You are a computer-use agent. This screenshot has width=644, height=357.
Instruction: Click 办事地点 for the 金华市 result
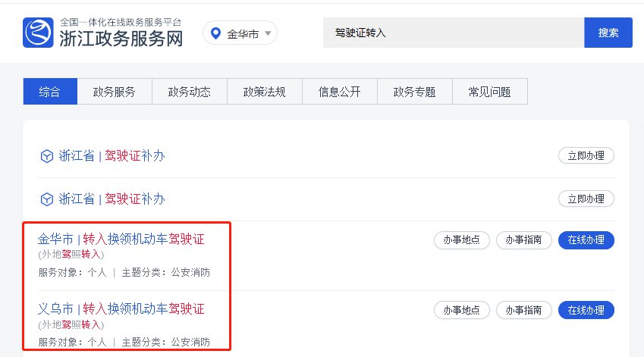tap(462, 240)
